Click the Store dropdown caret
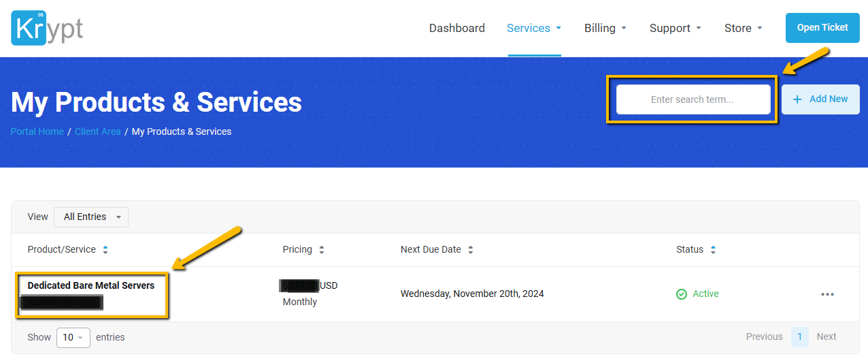This screenshot has height=361, width=868. point(760,29)
